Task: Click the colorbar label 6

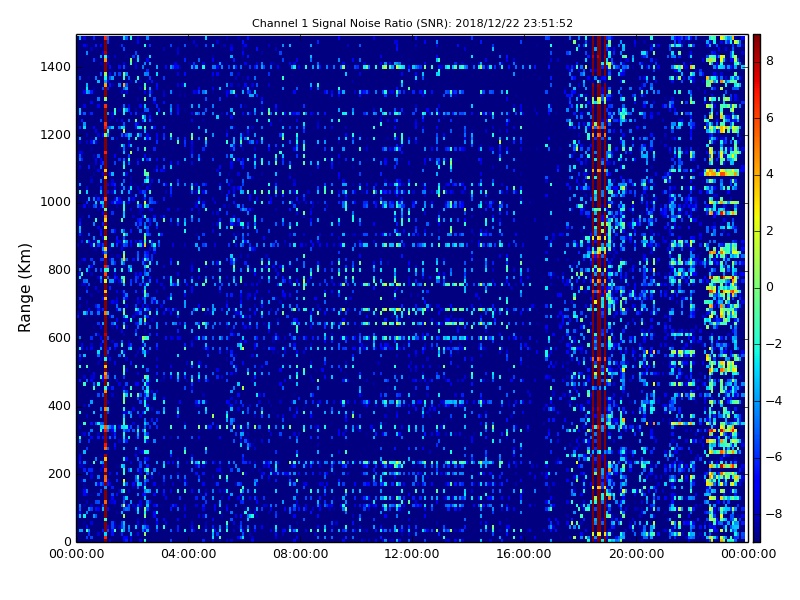Action: tap(770, 118)
